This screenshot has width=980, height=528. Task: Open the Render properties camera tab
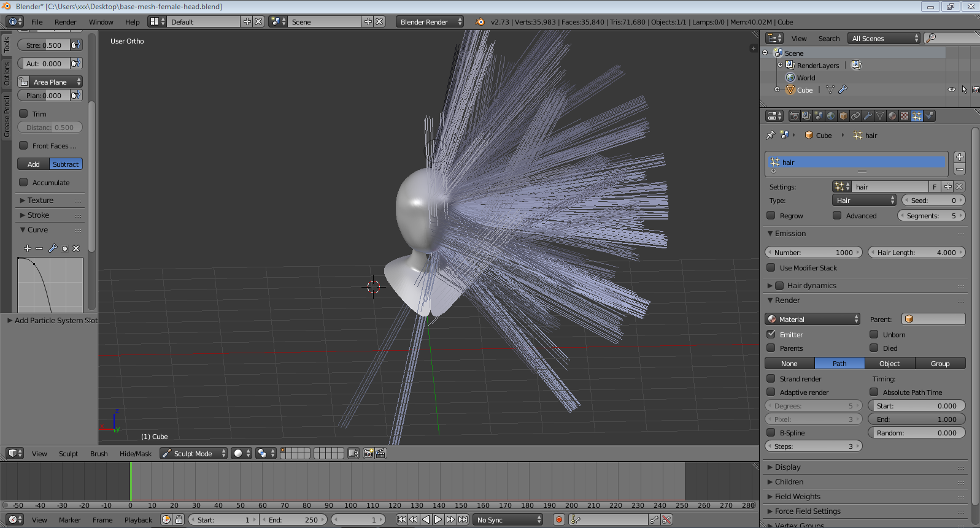(795, 116)
